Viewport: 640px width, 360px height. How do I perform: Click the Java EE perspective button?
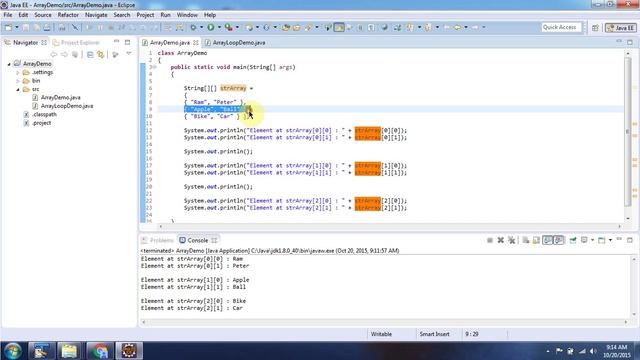pyautogui.click(x=621, y=28)
